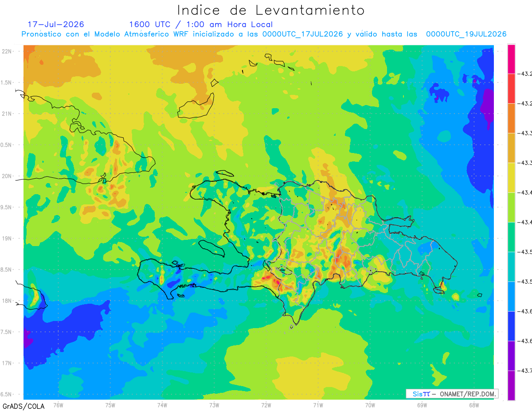This screenshot has height=411, width=532.
Task: Select the date text '17-Jul-2026'
Action: 56,24
